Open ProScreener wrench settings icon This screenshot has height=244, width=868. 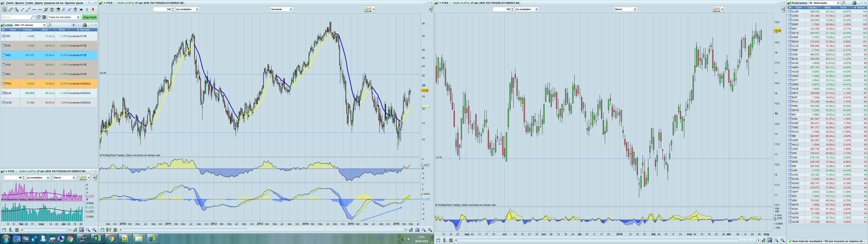[x=844, y=3]
